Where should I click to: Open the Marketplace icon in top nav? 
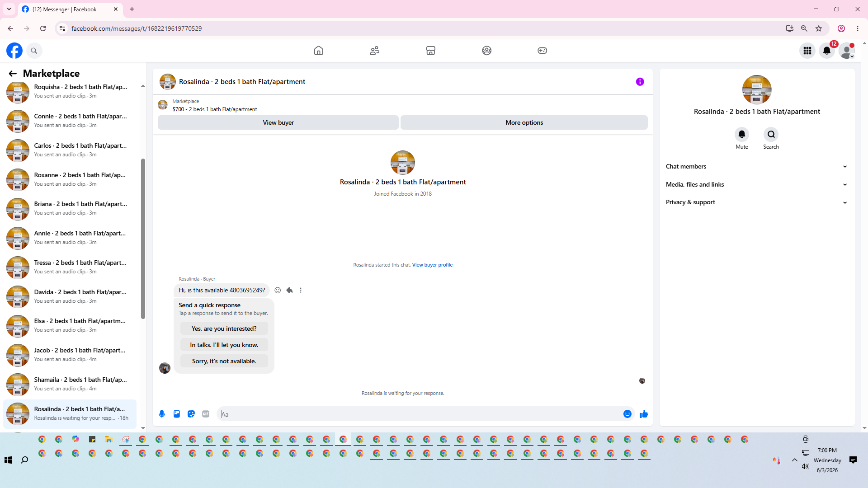pyautogui.click(x=431, y=51)
